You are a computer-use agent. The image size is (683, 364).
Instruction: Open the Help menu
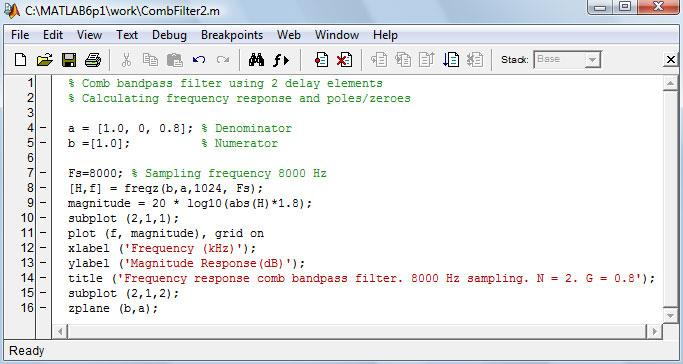coord(385,35)
